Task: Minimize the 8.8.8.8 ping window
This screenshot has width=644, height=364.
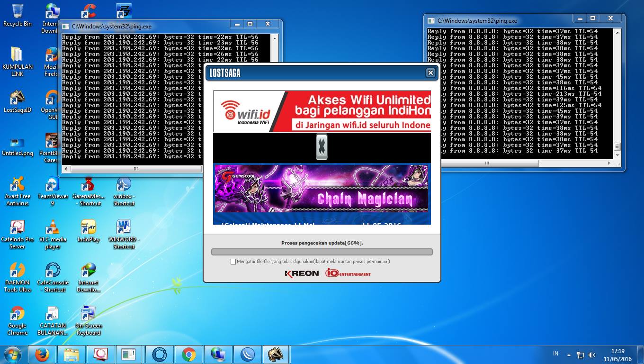Action: [x=580, y=18]
